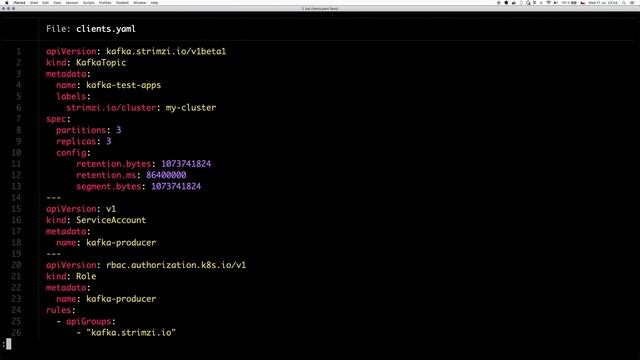The image size is (640, 360).
Task: Click '"kafka.strimzi.io"' string on line 26
Action: coord(131,333)
